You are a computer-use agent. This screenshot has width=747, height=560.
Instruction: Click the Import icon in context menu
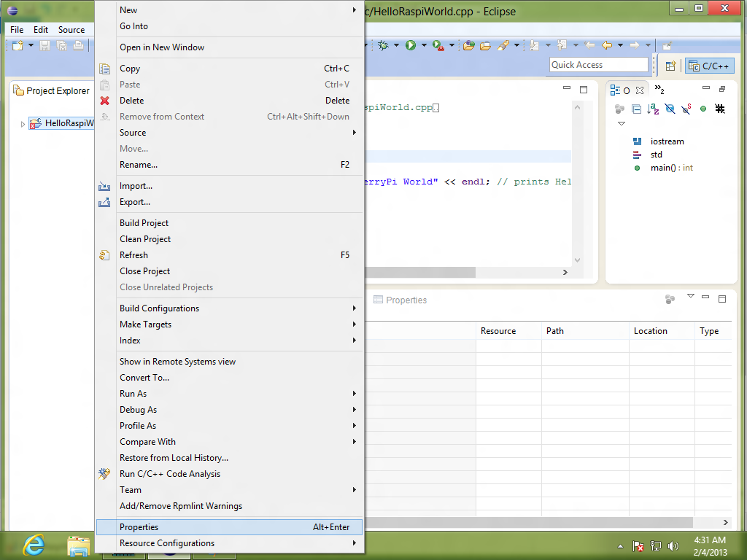104,186
